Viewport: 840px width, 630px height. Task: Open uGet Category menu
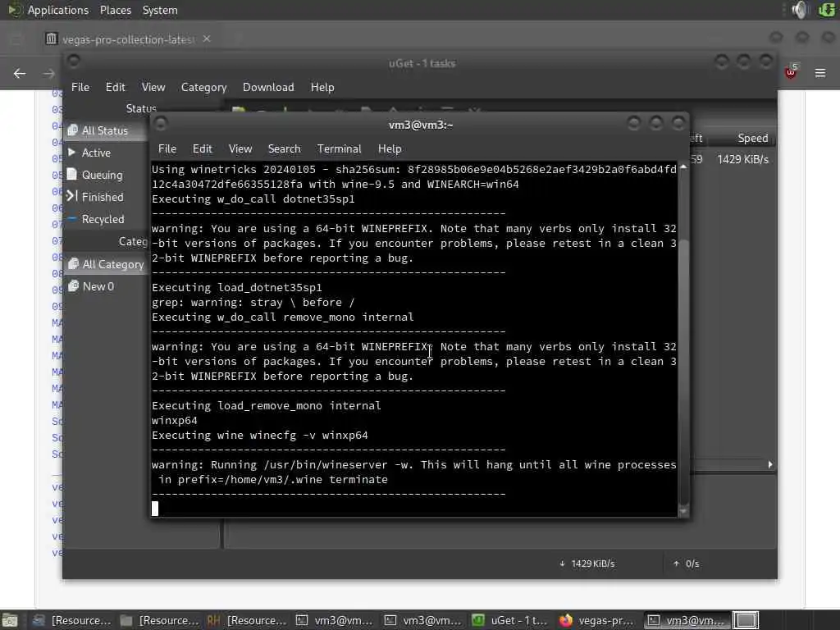tap(203, 87)
